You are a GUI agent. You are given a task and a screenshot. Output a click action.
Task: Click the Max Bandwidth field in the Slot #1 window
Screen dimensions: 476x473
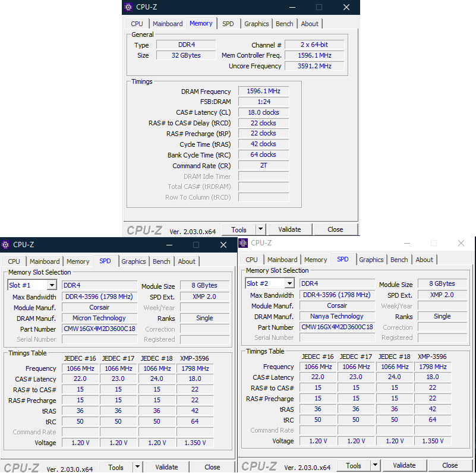100,297
